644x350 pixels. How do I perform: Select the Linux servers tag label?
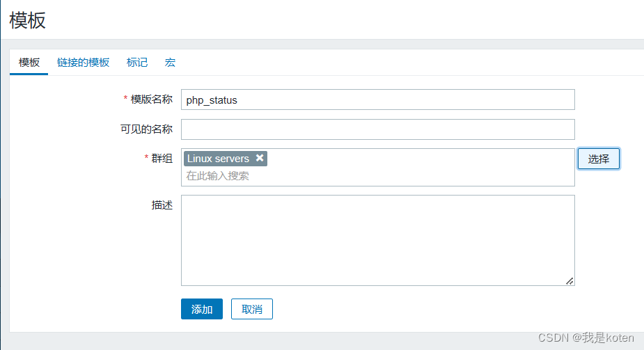pyautogui.click(x=218, y=159)
